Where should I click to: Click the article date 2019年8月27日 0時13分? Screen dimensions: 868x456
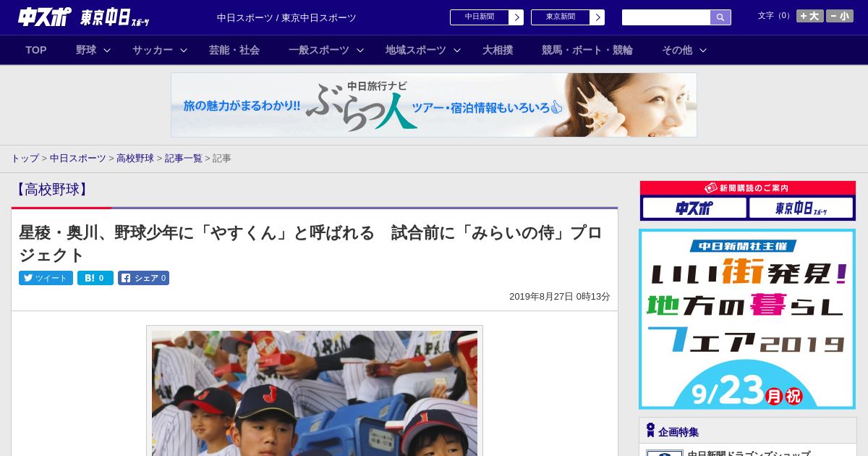[x=560, y=297]
